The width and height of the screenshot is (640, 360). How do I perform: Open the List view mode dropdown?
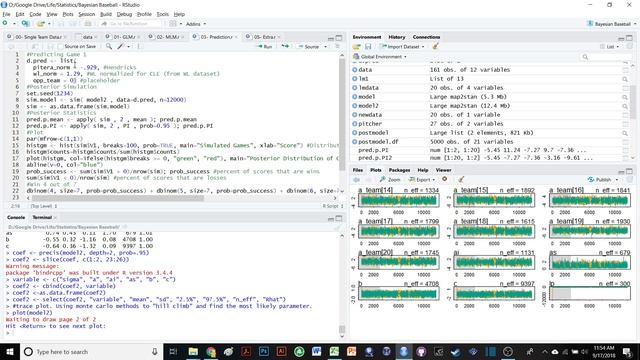[610, 47]
